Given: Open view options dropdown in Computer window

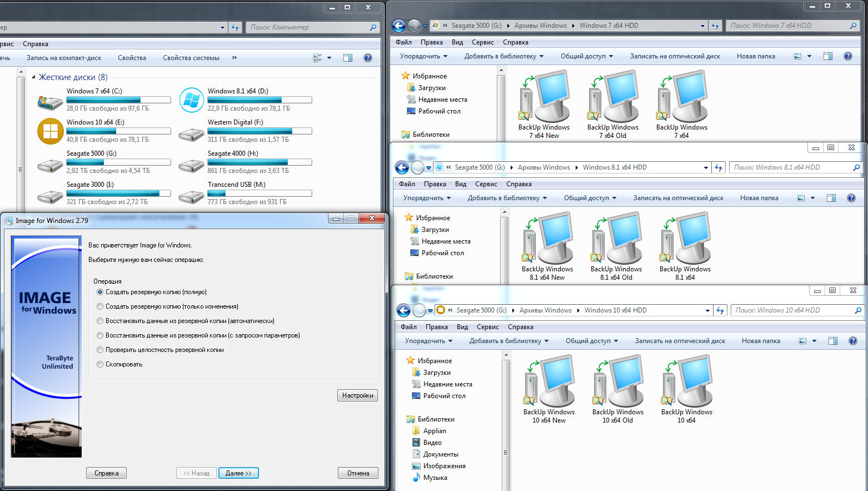Looking at the screenshot, I should click(329, 58).
